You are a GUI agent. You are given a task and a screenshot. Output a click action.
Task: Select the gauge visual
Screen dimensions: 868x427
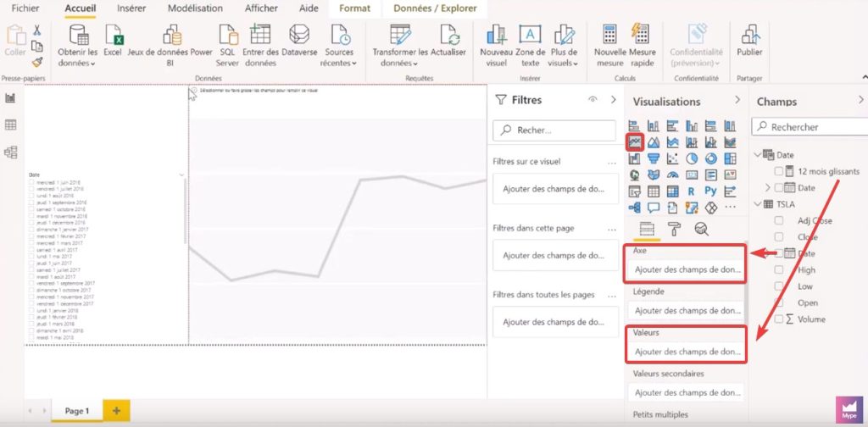pos(672,175)
